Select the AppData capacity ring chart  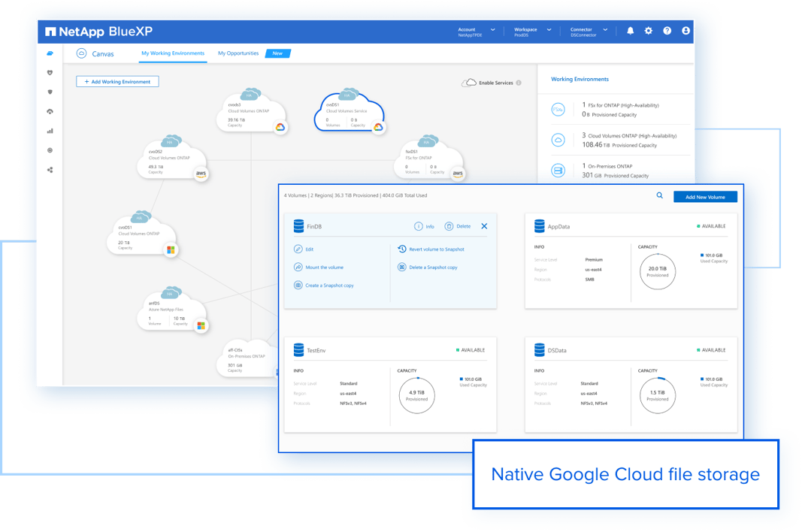pyautogui.click(x=658, y=272)
